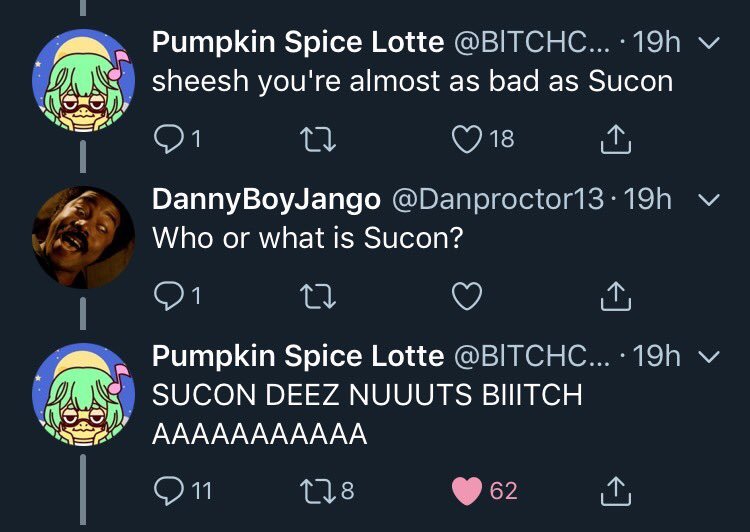This screenshot has width=750, height=532.
Task: Open the DannyBoyJango profile name link
Action: [x=266, y=199]
